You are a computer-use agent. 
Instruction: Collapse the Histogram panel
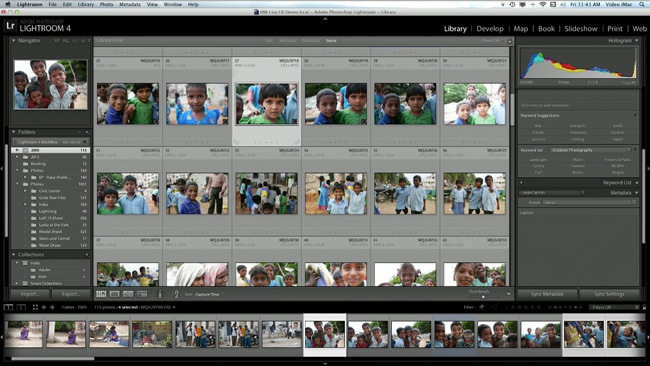pos(636,41)
